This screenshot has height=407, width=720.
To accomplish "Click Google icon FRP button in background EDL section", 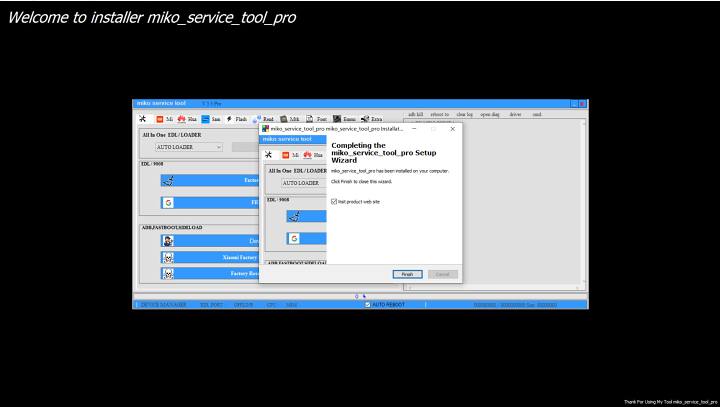I will point(210,203).
